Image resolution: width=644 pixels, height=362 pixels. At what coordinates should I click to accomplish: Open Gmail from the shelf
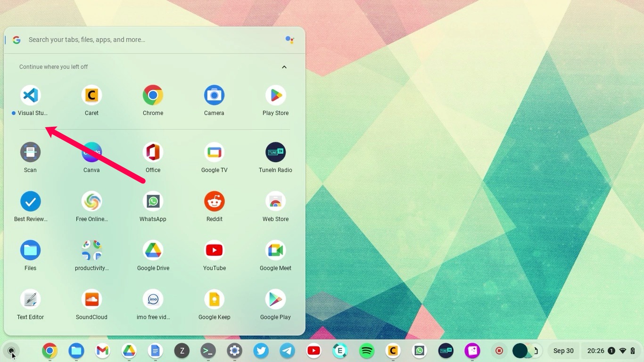(x=102, y=351)
